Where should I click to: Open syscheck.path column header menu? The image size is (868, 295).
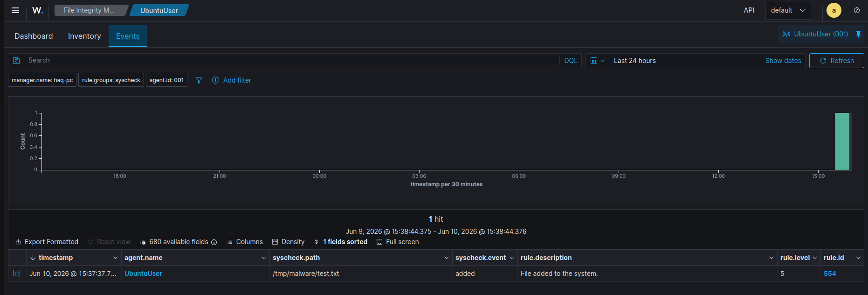pyautogui.click(x=447, y=258)
